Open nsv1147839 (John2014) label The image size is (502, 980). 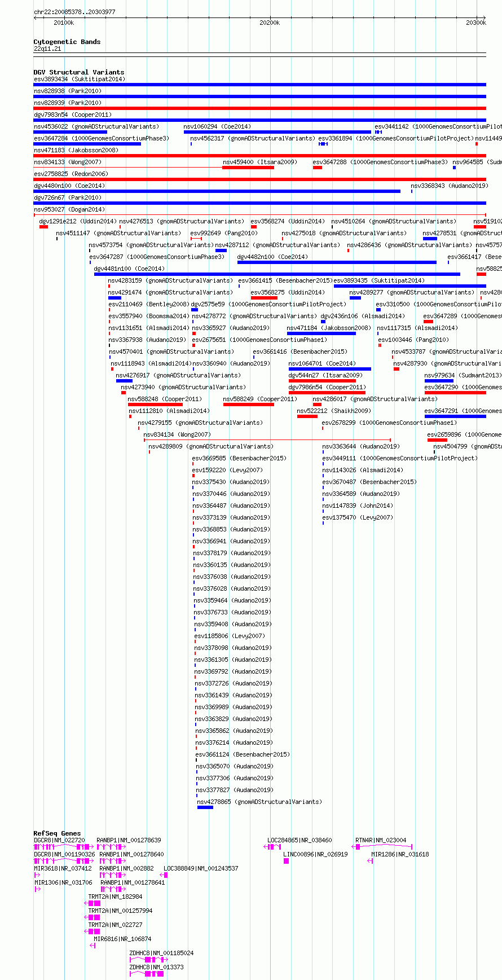(x=358, y=506)
